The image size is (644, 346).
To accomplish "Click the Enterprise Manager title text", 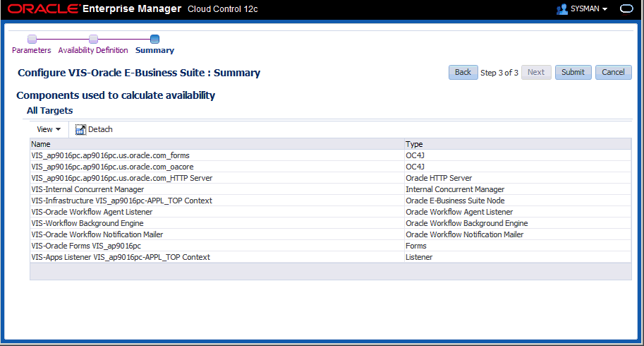I will click(x=132, y=8).
